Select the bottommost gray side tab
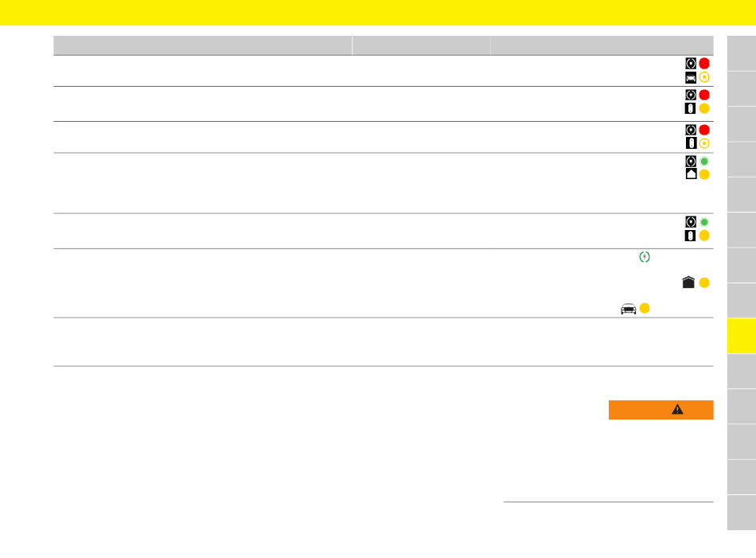Viewport: 756px width, 558px height. click(742, 513)
